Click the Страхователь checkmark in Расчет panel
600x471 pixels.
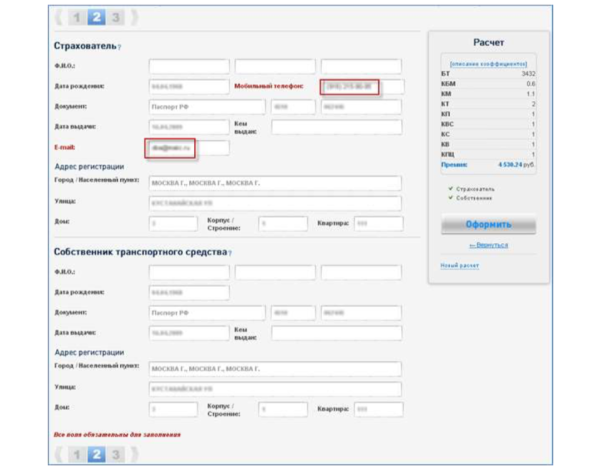pyautogui.click(x=452, y=188)
